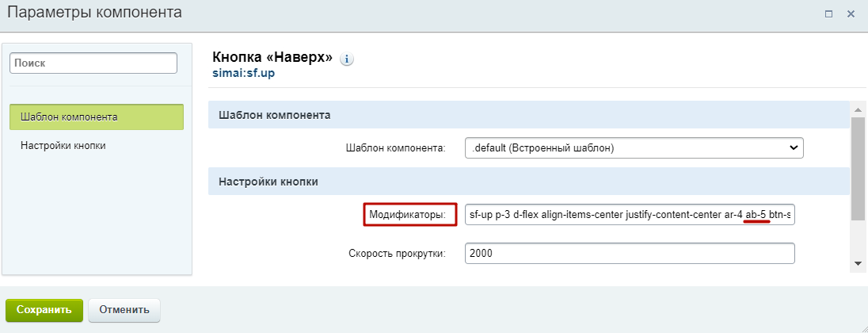This screenshot has height=333, width=868.
Task: Click the info icon beside Кнопка «Наверх»
Action: (346, 59)
